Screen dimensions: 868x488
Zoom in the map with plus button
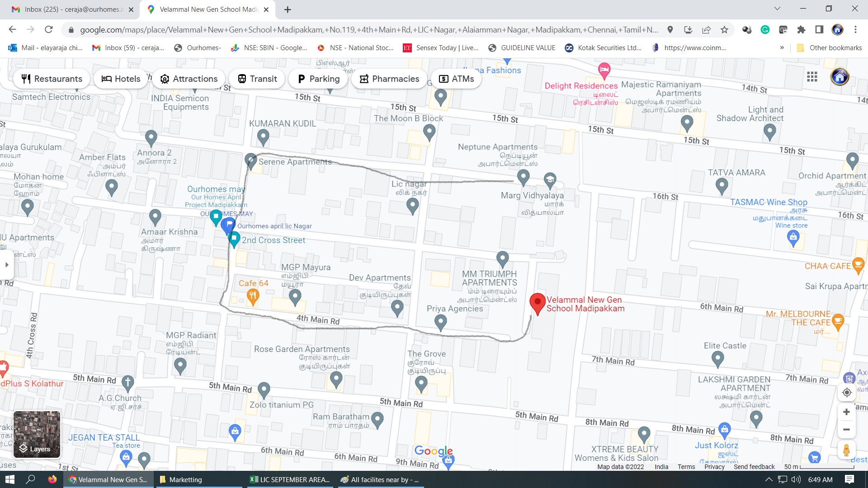pos(846,412)
